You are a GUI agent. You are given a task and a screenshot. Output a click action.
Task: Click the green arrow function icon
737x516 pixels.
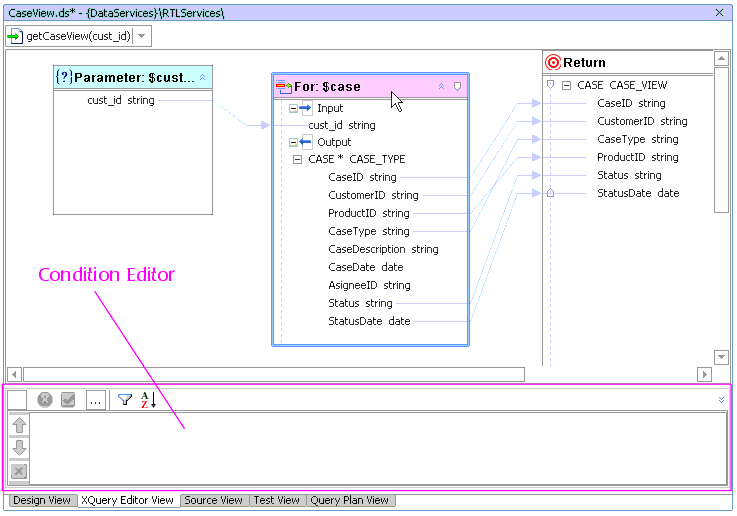[15, 36]
